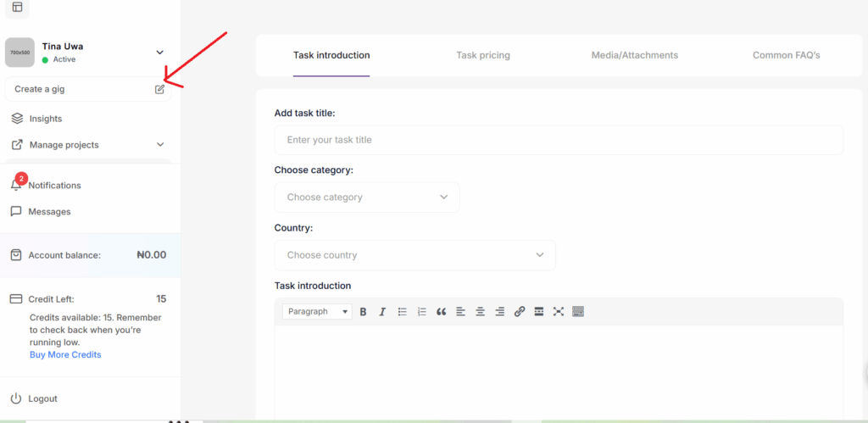The height and width of the screenshot is (423, 868).
Task: Click the Credit Left card icon
Action: pyautogui.click(x=17, y=299)
